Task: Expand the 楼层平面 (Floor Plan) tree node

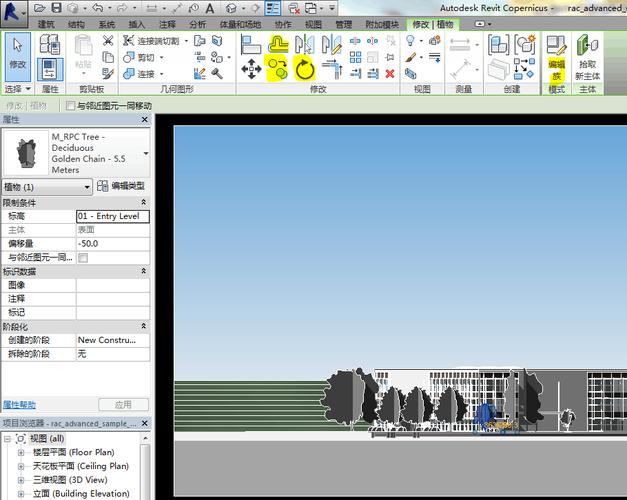Action: pyautogui.click(x=21, y=453)
